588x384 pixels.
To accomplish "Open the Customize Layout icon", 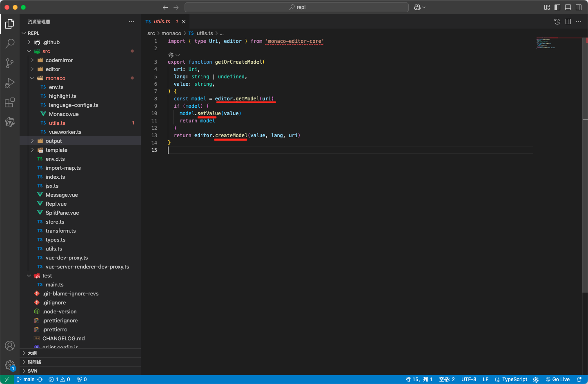I will pyautogui.click(x=547, y=7).
